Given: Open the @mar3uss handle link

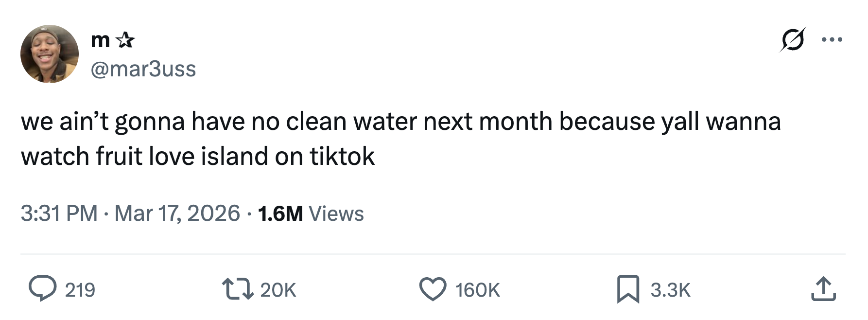Looking at the screenshot, I should (x=143, y=69).
